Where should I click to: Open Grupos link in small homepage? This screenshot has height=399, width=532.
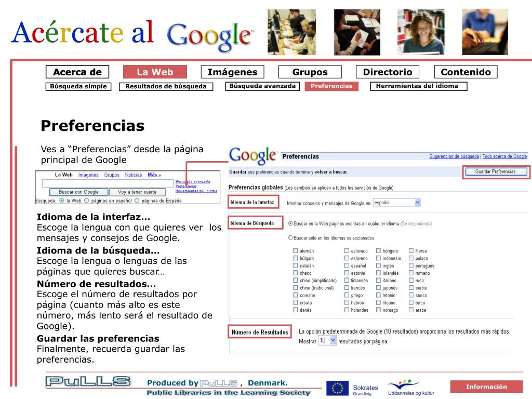coord(112,175)
